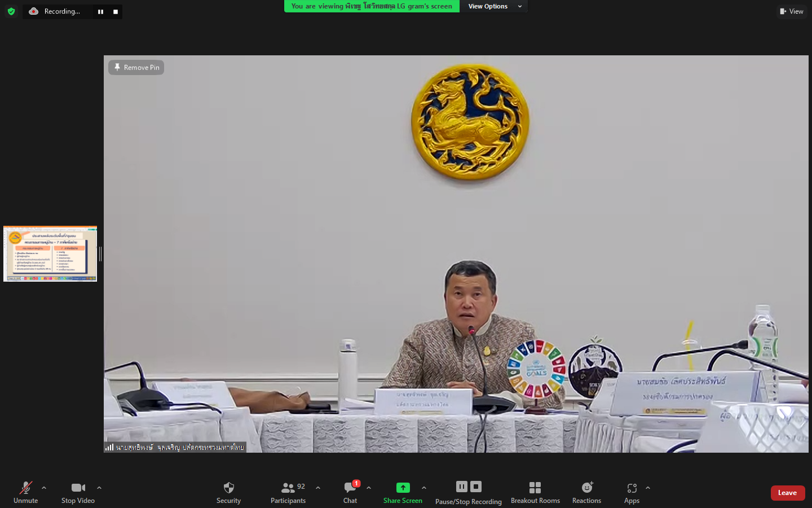Expand video options arrow next to Stop Video

coord(99,488)
